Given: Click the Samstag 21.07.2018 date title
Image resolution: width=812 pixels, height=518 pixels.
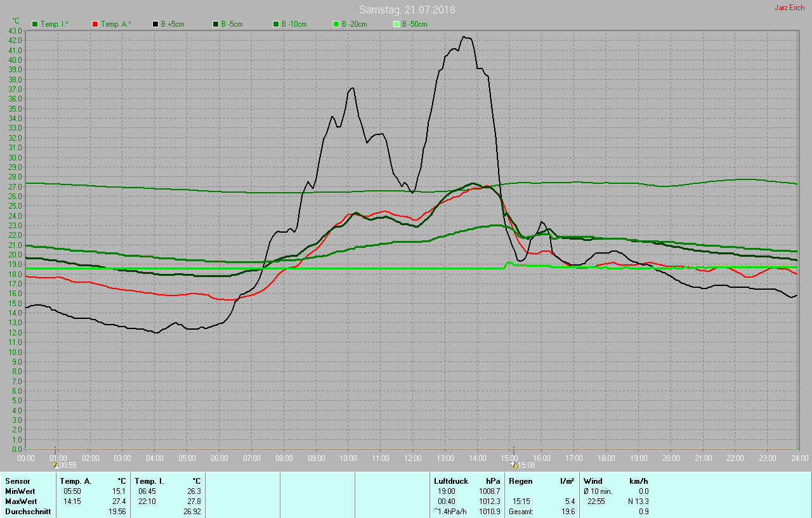Looking at the screenshot, I should tap(407, 10).
